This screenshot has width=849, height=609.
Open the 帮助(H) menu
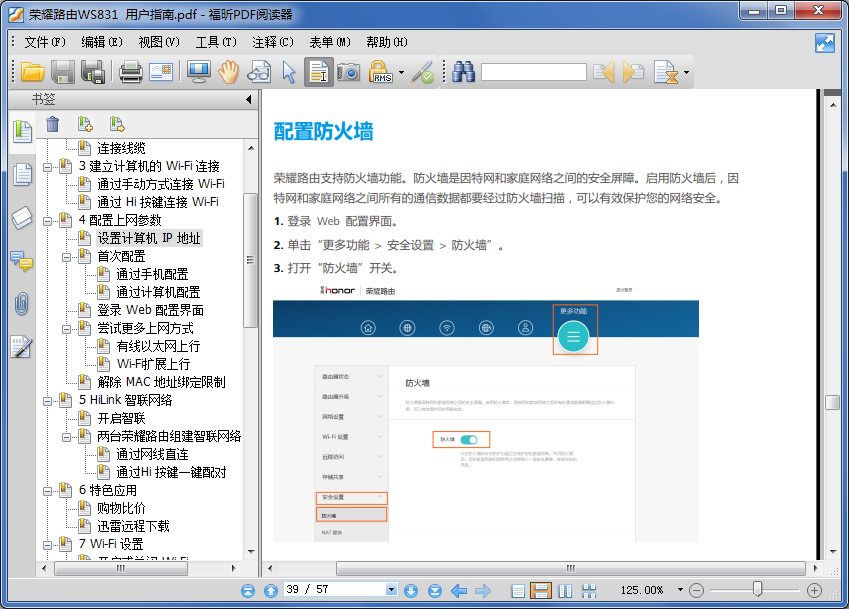(387, 42)
